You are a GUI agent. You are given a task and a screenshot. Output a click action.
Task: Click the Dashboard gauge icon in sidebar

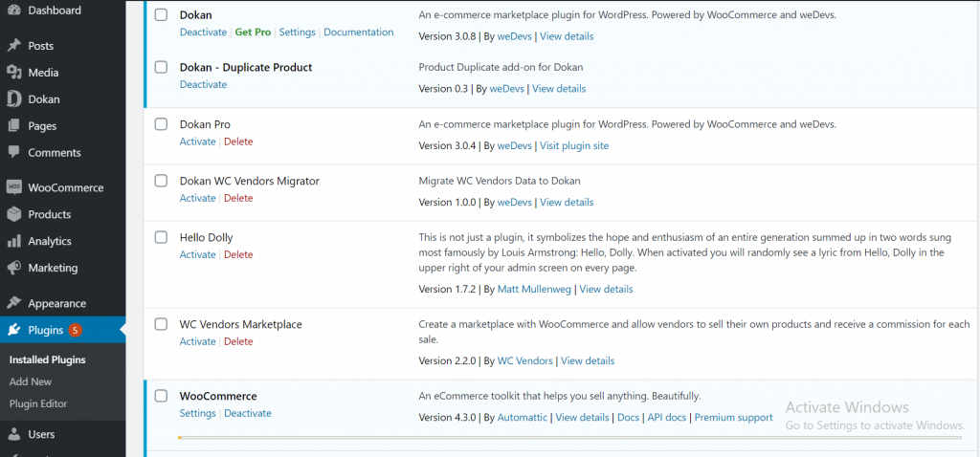(x=13, y=10)
